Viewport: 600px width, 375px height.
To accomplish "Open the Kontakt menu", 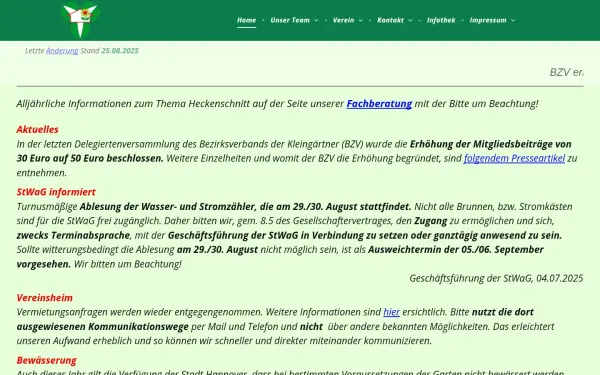I will coord(390,20).
